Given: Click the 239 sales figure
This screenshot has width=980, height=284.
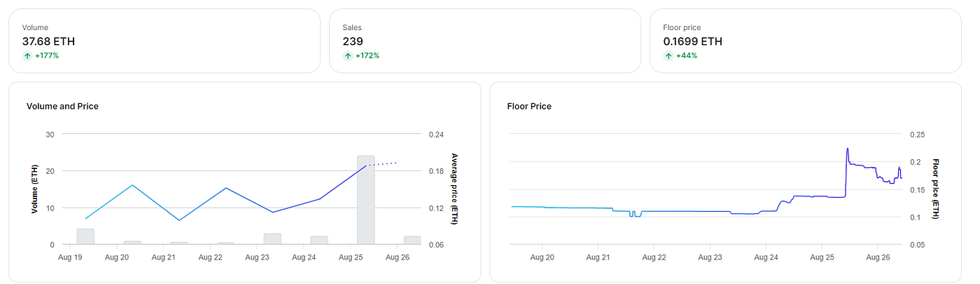Looking at the screenshot, I should 353,41.
